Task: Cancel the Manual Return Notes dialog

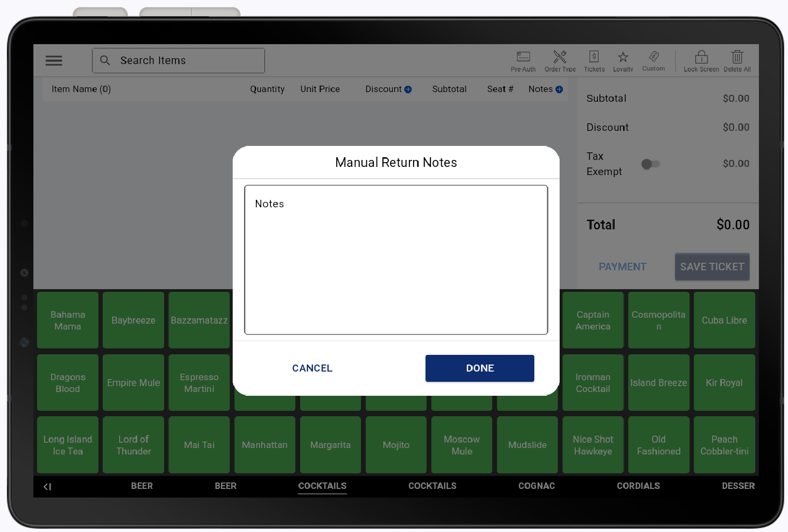Action: [312, 368]
